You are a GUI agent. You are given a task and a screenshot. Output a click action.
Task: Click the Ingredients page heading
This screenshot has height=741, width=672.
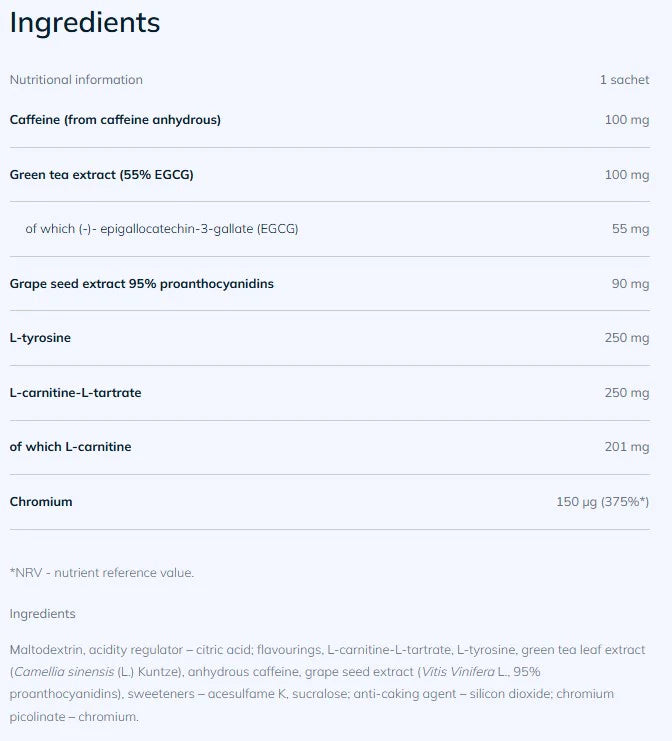(x=85, y=23)
